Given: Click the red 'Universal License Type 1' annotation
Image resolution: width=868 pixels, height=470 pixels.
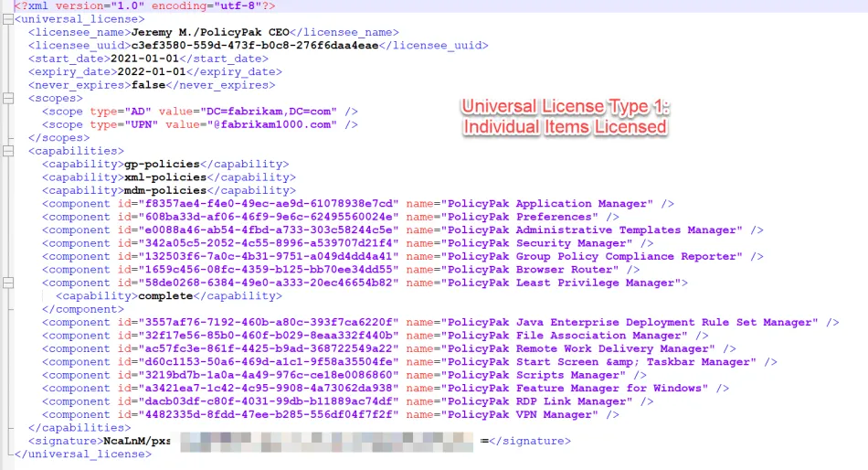Looking at the screenshot, I should 565,117.
